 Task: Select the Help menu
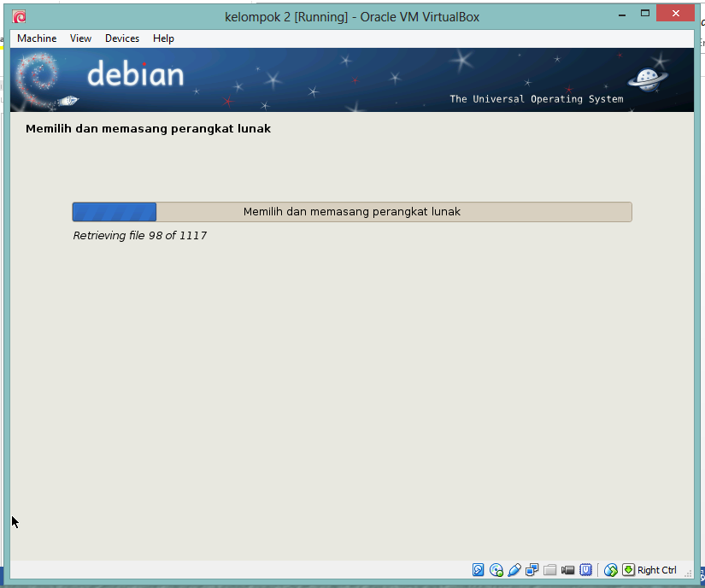click(x=163, y=38)
